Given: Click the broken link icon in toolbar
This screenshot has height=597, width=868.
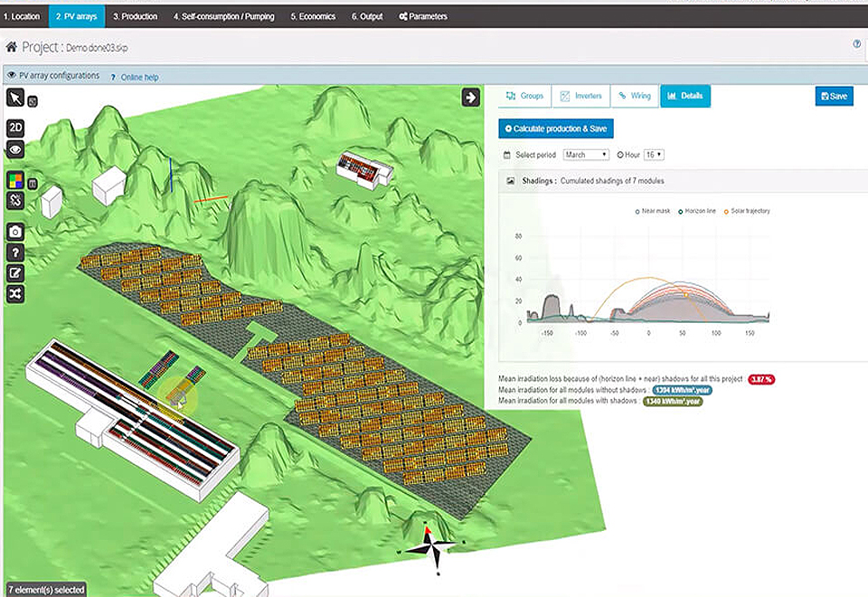Looking at the screenshot, I should tap(15, 201).
